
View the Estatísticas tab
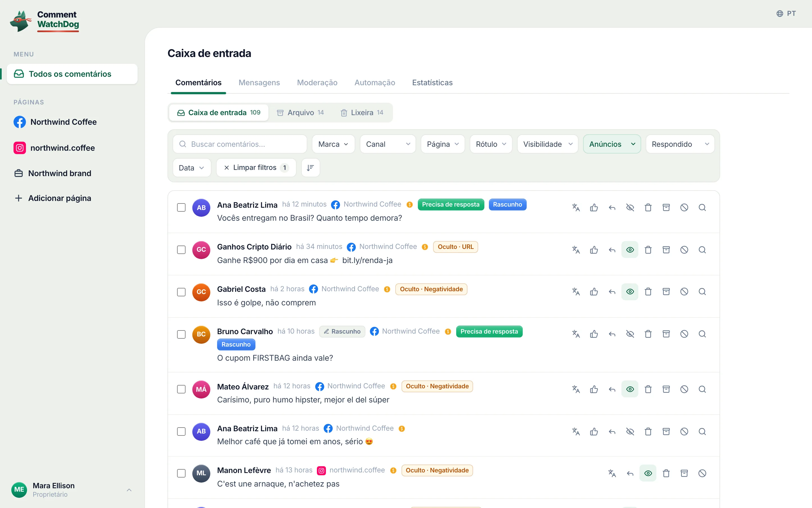click(x=432, y=83)
